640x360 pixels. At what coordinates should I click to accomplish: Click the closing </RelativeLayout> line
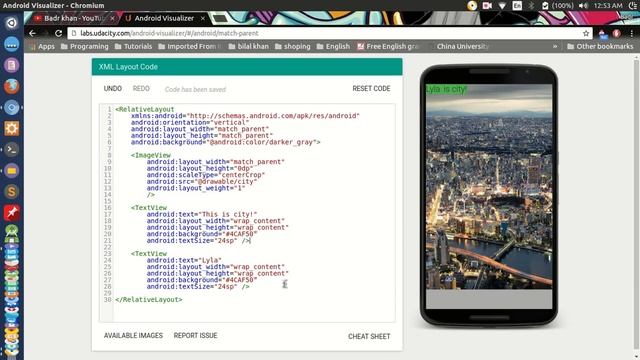point(149,300)
